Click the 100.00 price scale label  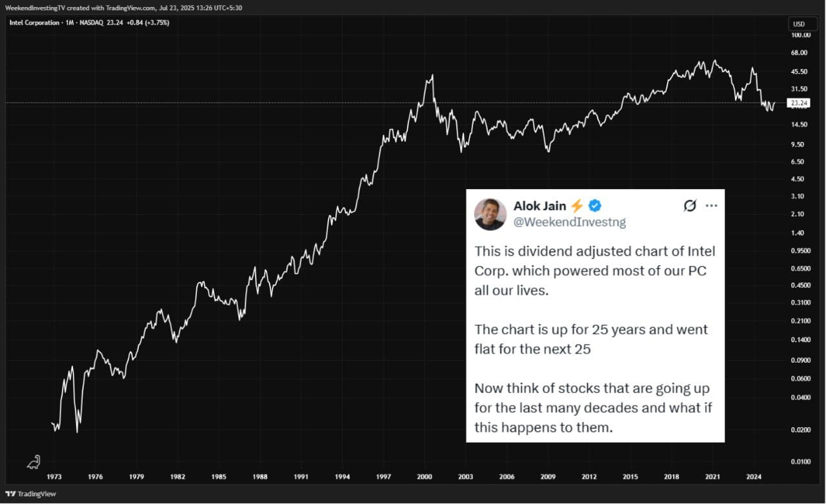[x=800, y=35]
